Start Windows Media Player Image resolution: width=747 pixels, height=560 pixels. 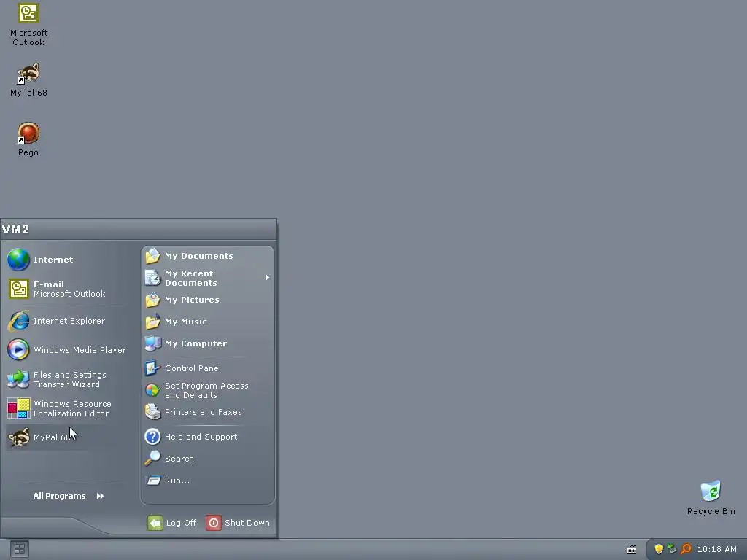coord(66,350)
